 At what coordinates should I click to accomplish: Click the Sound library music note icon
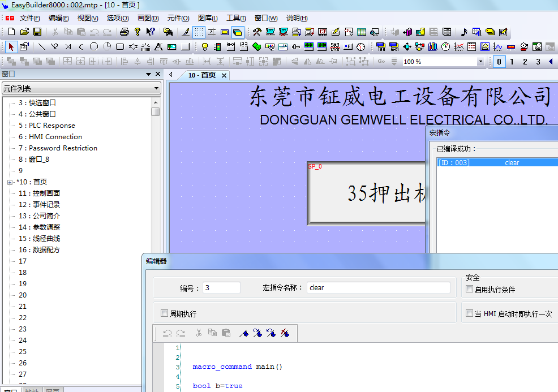[x=464, y=32]
